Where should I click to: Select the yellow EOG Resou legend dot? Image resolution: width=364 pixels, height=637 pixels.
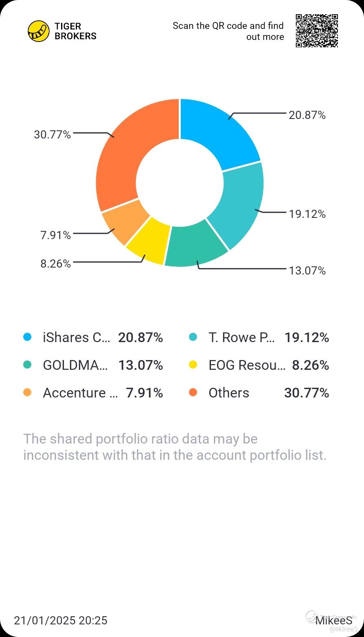(x=193, y=365)
